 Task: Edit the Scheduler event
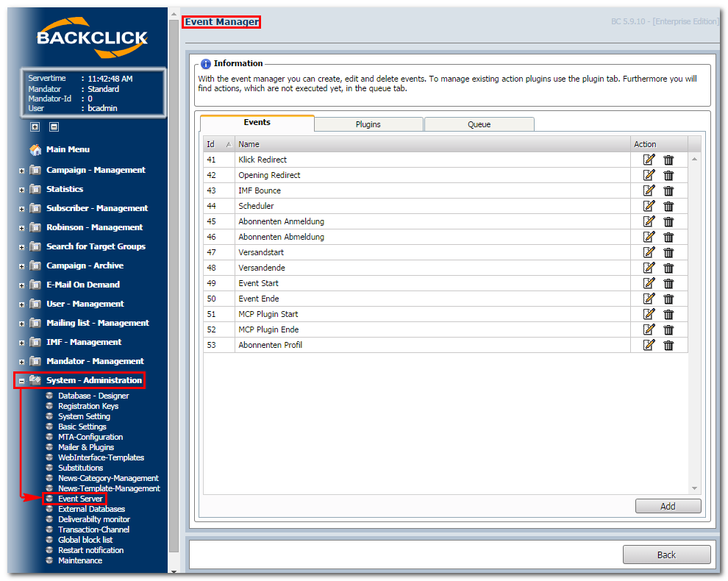click(x=649, y=206)
